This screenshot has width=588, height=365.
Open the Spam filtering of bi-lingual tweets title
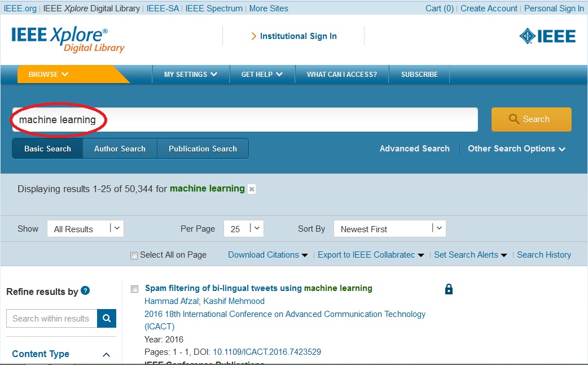(258, 288)
